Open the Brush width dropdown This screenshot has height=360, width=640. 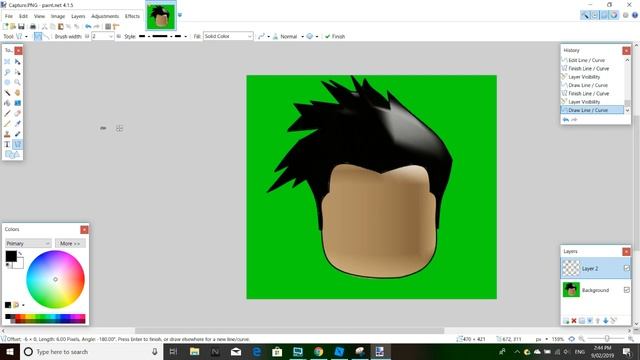tap(111, 36)
